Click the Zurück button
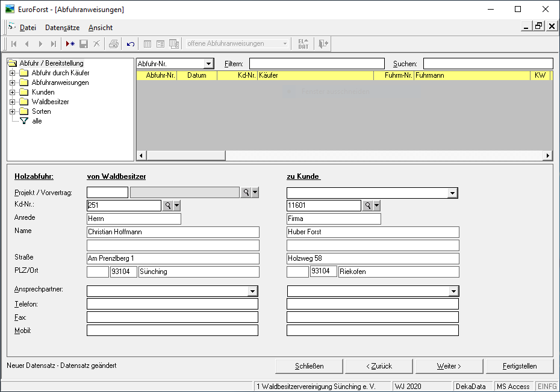The height and width of the screenshot is (392, 560). (379, 366)
